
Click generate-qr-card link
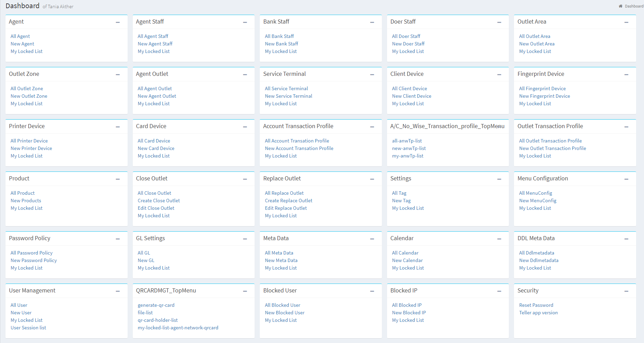156,305
